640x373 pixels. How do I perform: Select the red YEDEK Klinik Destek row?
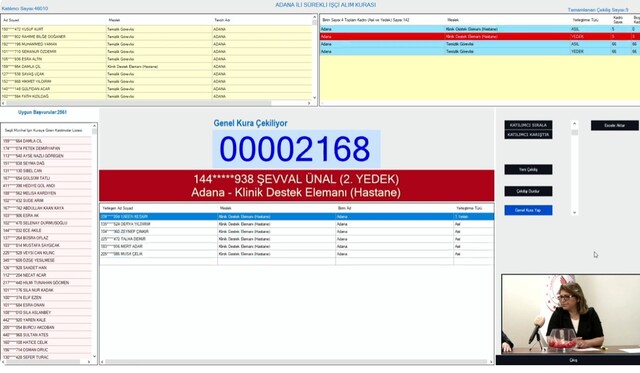coord(480,37)
